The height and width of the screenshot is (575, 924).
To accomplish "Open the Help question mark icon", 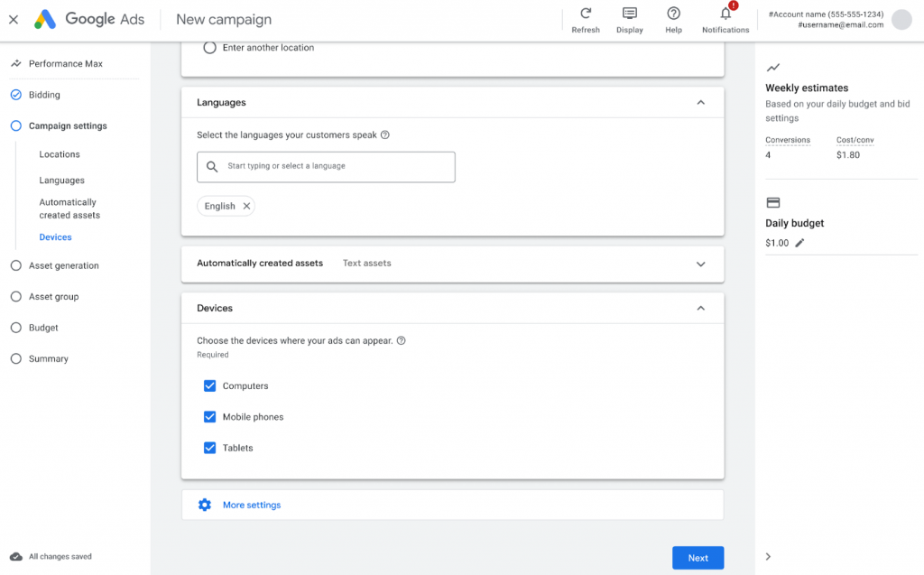I will click(x=673, y=14).
